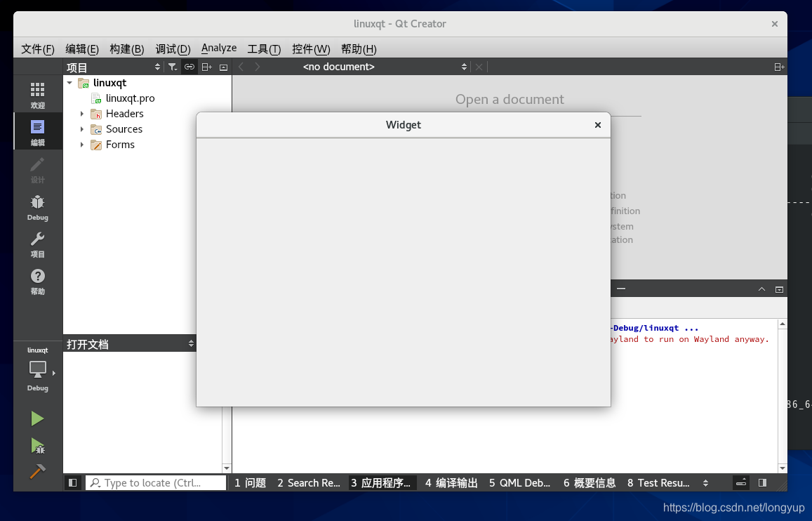The height and width of the screenshot is (521, 812).
Task: Build project with hammer icon
Action: (x=37, y=470)
